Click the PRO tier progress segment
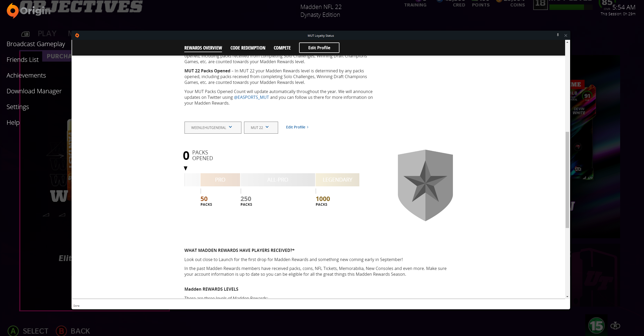Image resolution: width=644 pixels, height=336 pixels. pyautogui.click(x=220, y=180)
